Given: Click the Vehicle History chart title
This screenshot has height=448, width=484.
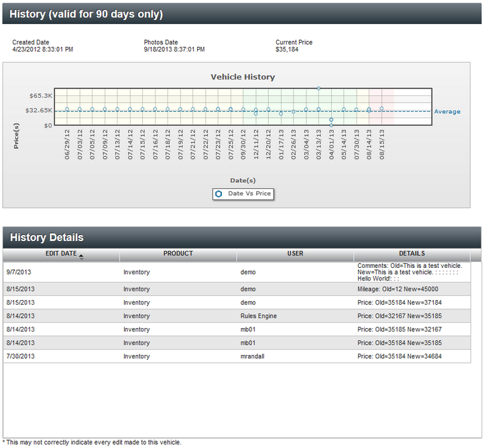Looking at the screenshot, I should tap(243, 77).
